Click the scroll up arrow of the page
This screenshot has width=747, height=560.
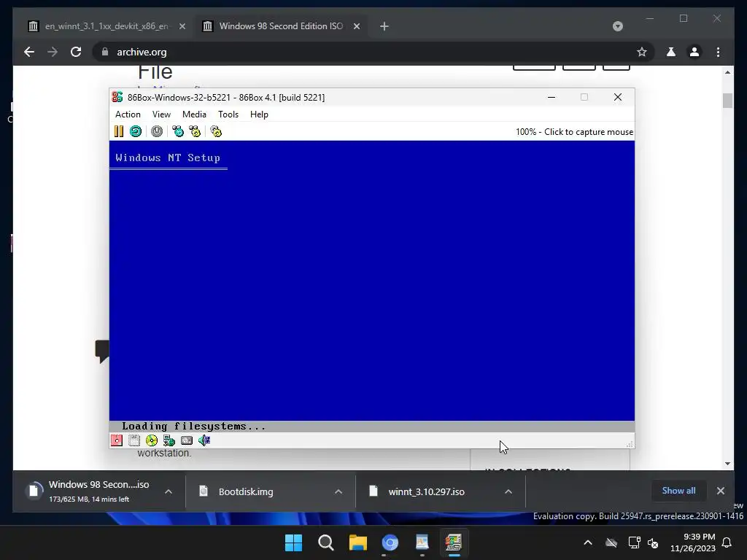pos(727,72)
